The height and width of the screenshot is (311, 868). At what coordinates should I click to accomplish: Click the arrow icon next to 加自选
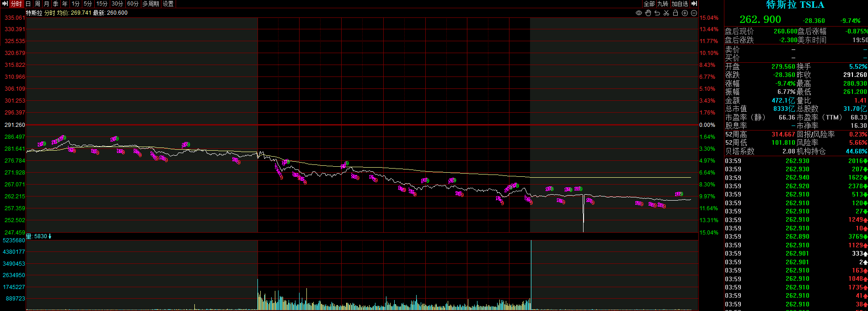pyautogui.click(x=694, y=4)
